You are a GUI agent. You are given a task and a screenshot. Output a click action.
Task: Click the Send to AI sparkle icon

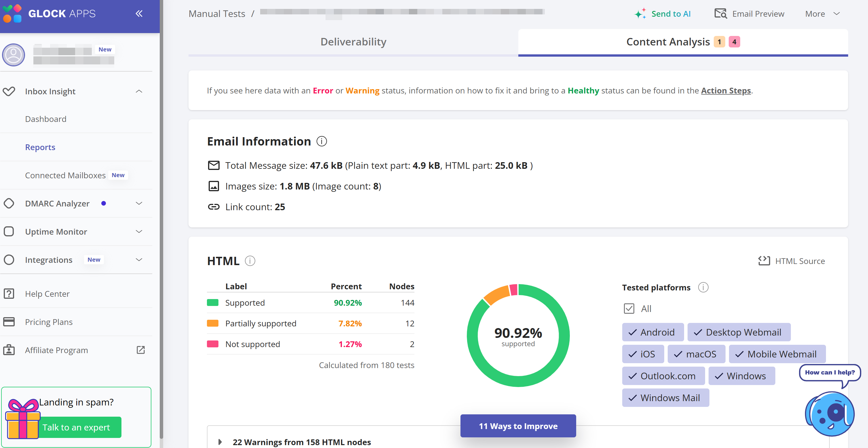coord(640,14)
